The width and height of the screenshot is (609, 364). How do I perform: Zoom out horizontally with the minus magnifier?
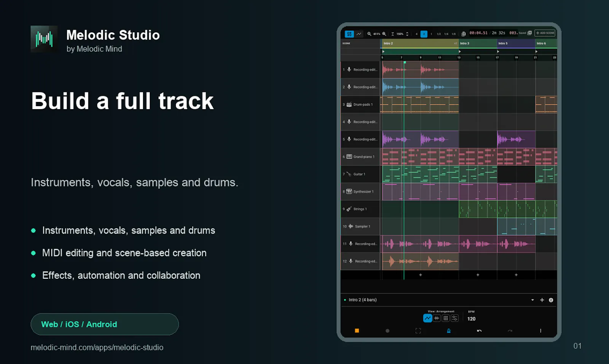(x=369, y=34)
